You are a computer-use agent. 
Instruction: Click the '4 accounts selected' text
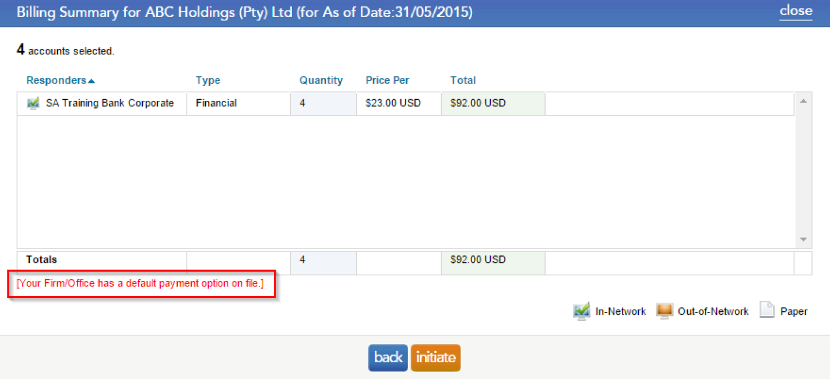point(66,51)
